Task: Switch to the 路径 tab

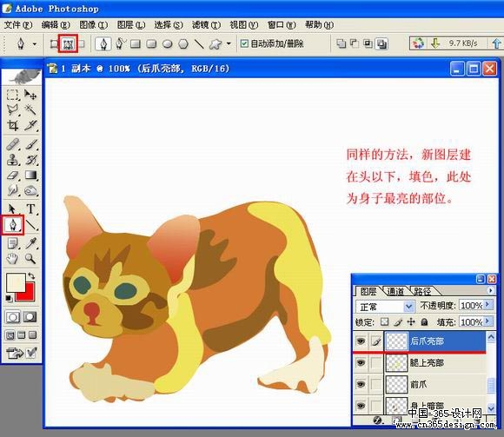Action: 422,291
